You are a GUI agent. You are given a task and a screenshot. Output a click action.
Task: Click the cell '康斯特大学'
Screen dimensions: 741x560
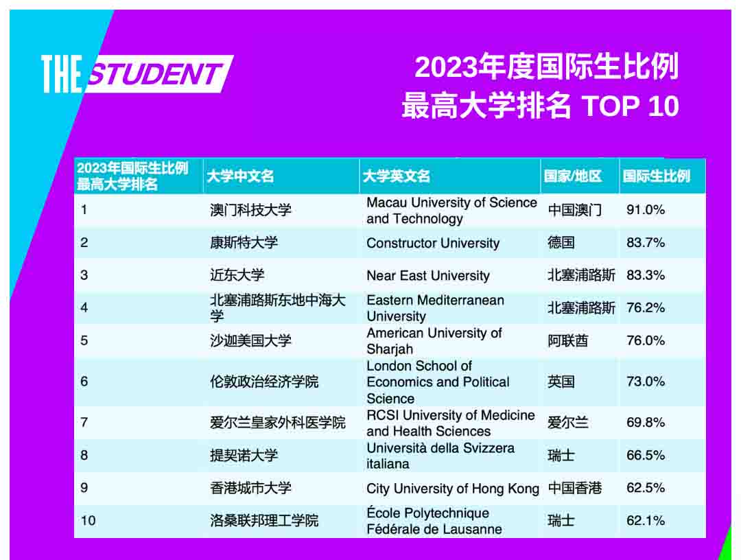(244, 243)
